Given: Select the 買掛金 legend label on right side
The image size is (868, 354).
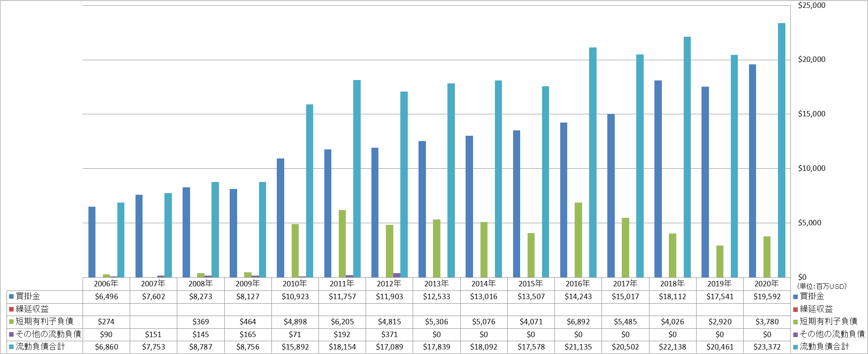Looking at the screenshot, I should point(812,296).
